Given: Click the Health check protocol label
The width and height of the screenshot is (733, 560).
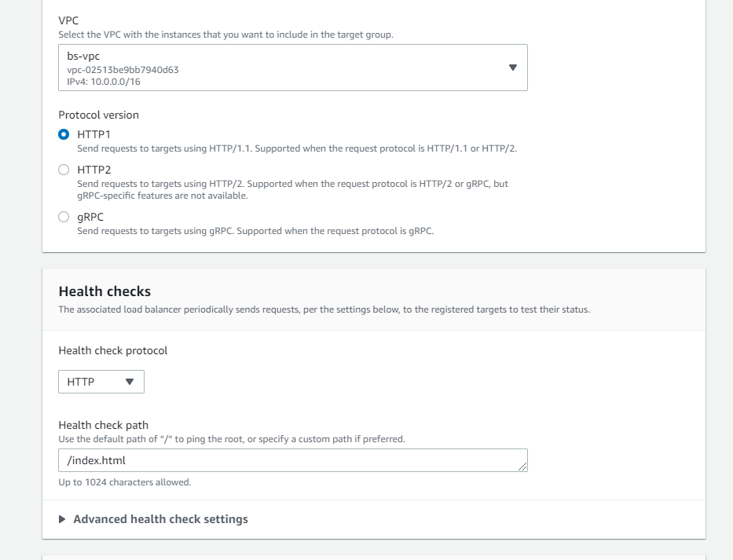Looking at the screenshot, I should [112, 350].
